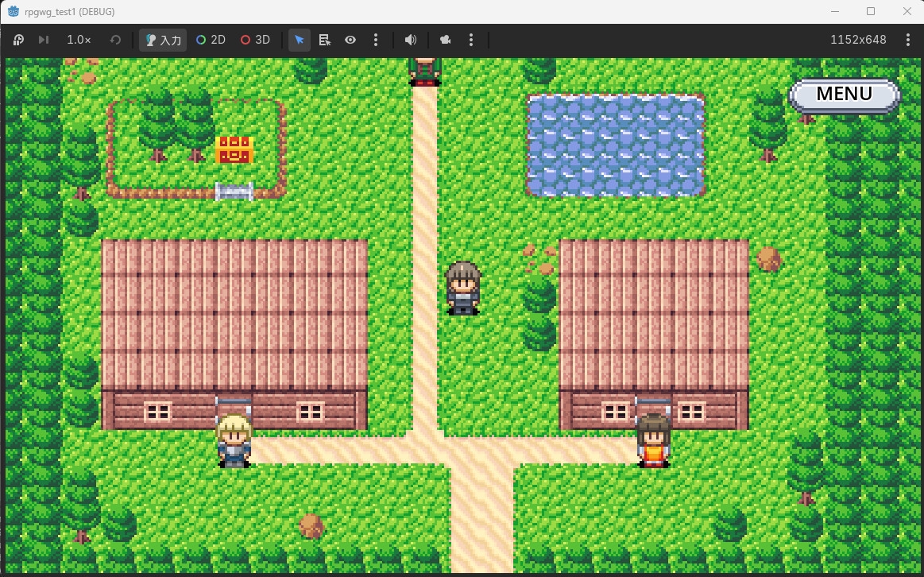Viewport: 924px width, 577px height.
Task: Reset game speed with the circular arrow
Action: tap(115, 40)
